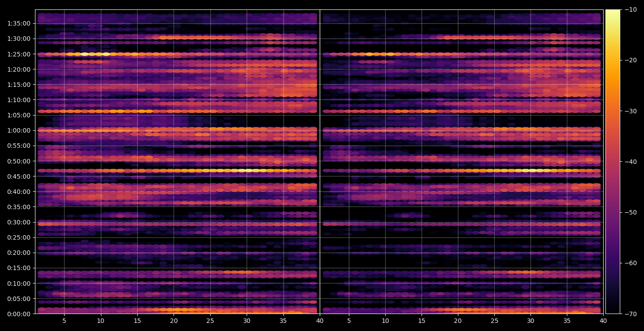Click the −10 colorbar tick label
The height and width of the screenshot is (331, 644).
tap(630, 9)
